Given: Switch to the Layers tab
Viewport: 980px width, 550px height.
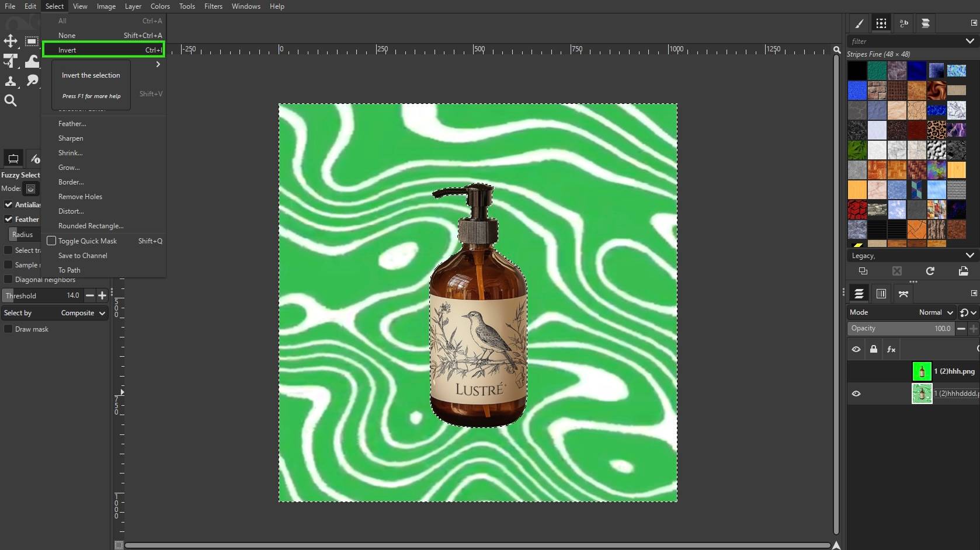Looking at the screenshot, I should pos(859,294).
